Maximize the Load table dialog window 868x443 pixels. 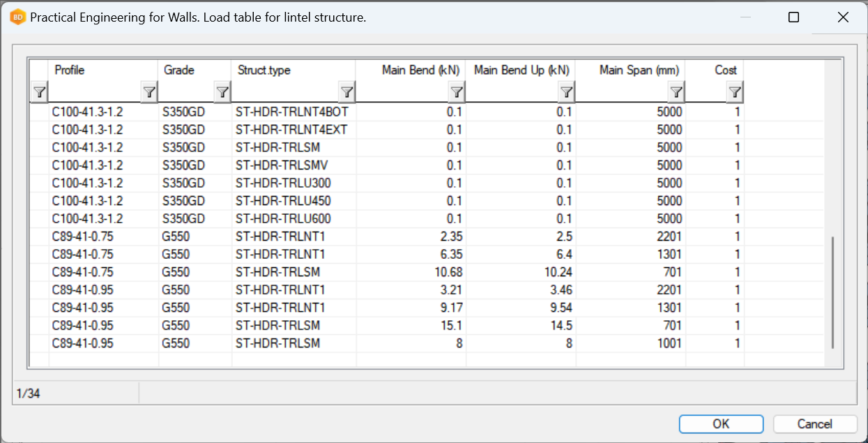point(793,17)
